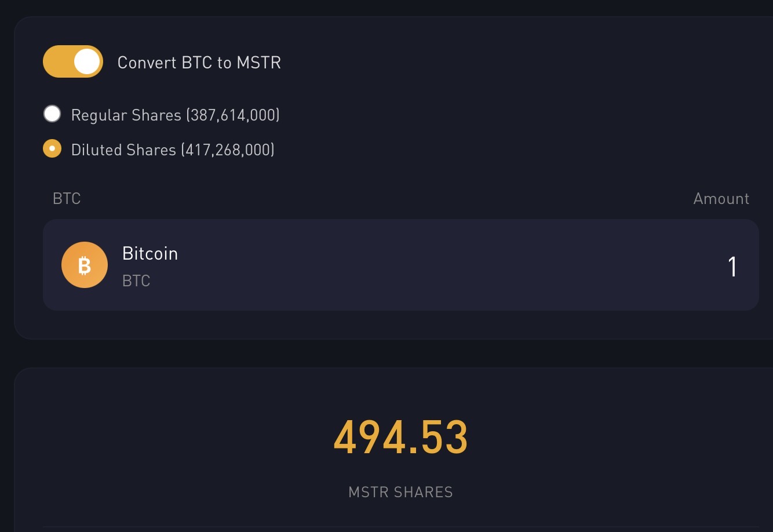Click the Bitcoin amount field showing 1
The image size is (773, 532).
click(x=732, y=267)
